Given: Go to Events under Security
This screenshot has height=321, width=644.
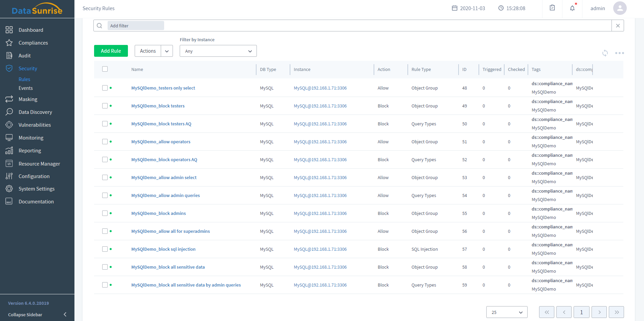Looking at the screenshot, I should tap(26, 88).
